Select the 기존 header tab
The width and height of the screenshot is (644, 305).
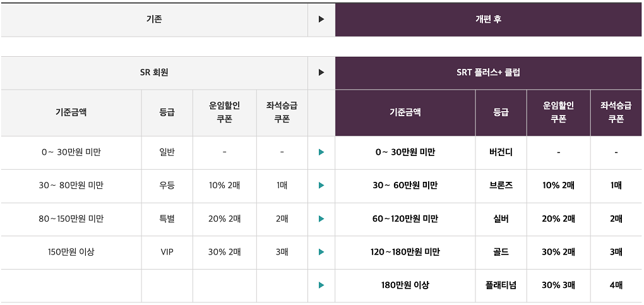click(x=154, y=20)
